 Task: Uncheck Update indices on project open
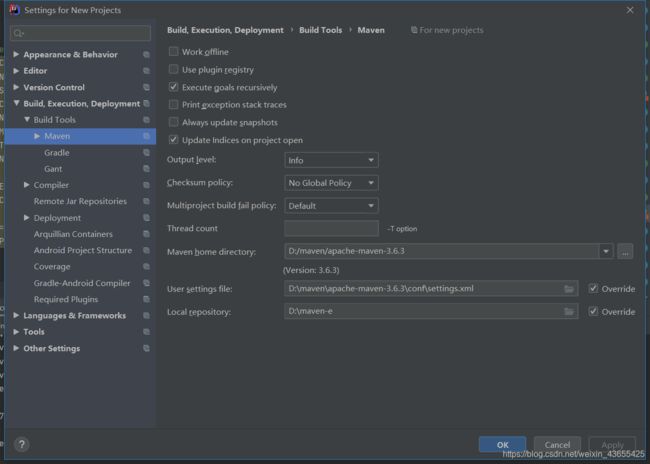tap(173, 140)
